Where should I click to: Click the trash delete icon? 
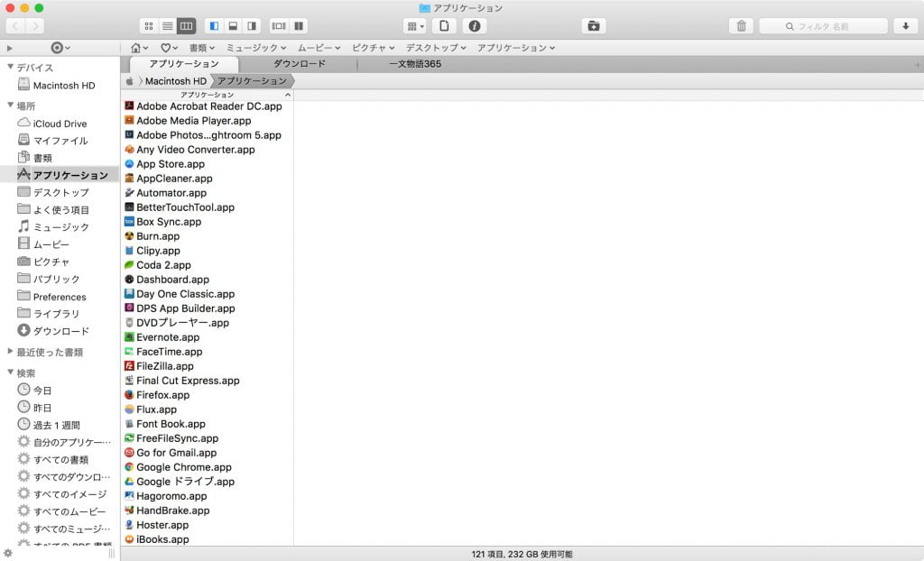coord(742,26)
